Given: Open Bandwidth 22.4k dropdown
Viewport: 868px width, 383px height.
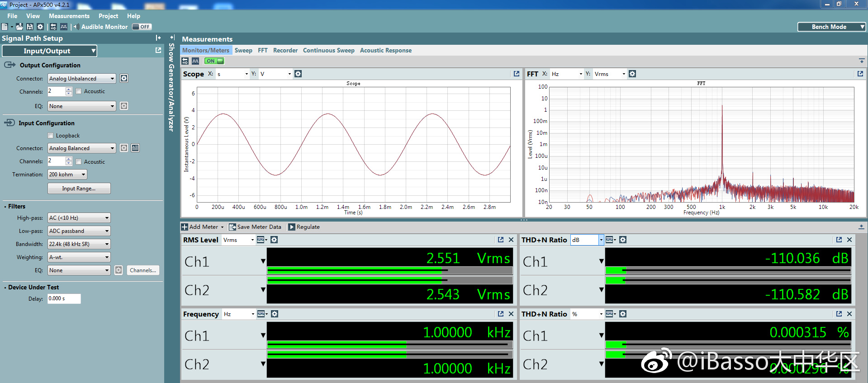Looking at the screenshot, I should [x=79, y=244].
